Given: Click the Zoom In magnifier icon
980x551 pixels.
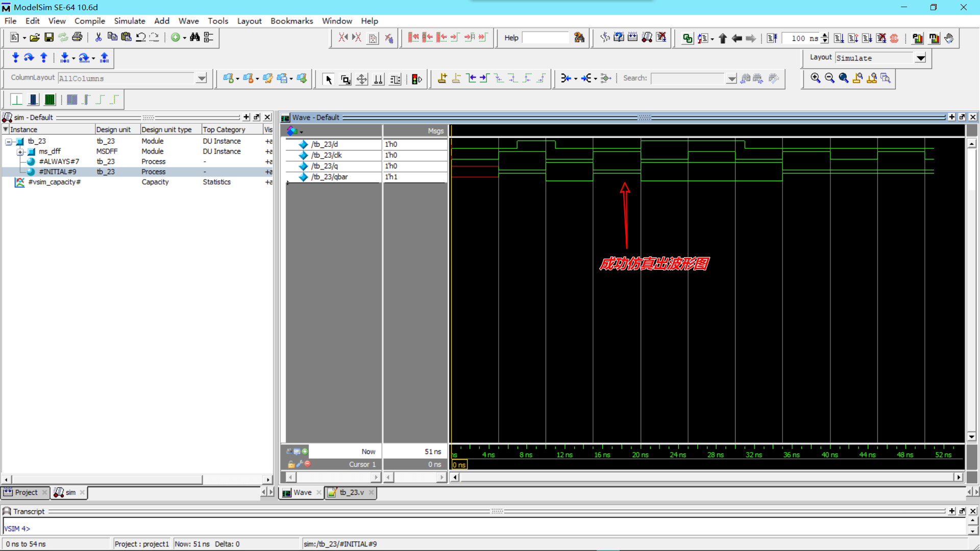Looking at the screenshot, I should click(815, 78).
